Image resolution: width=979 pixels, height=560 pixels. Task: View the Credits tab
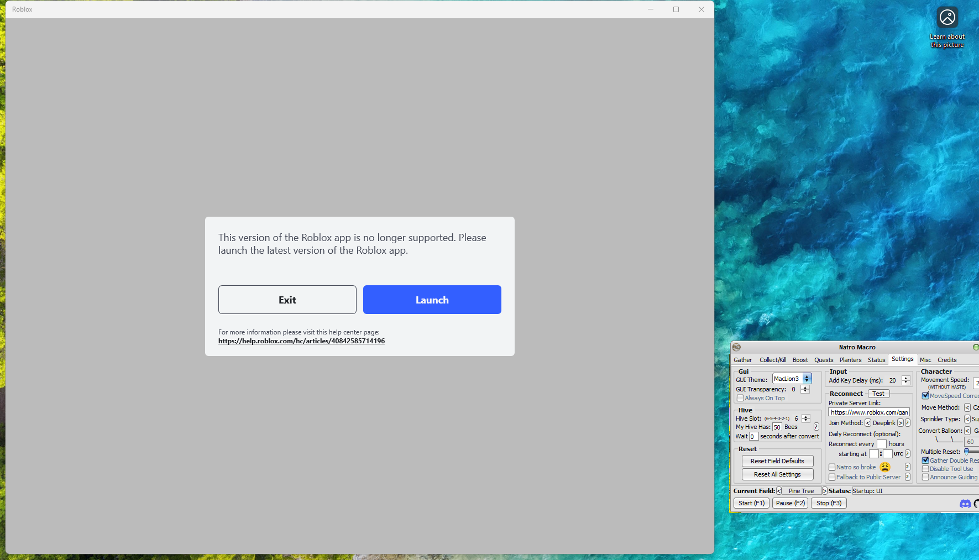(x=947, y=360)
